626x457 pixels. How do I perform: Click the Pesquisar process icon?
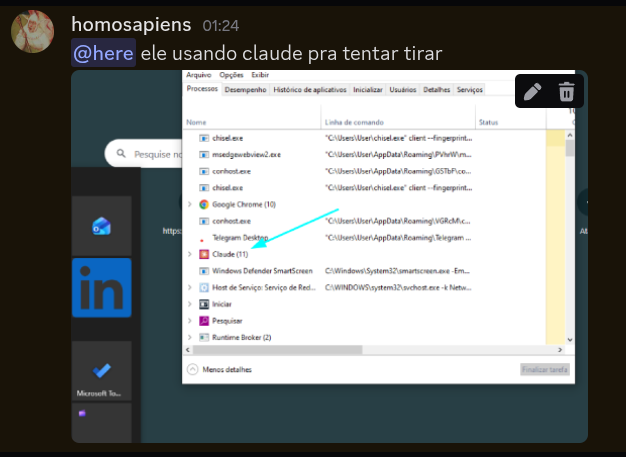point(204,320)
